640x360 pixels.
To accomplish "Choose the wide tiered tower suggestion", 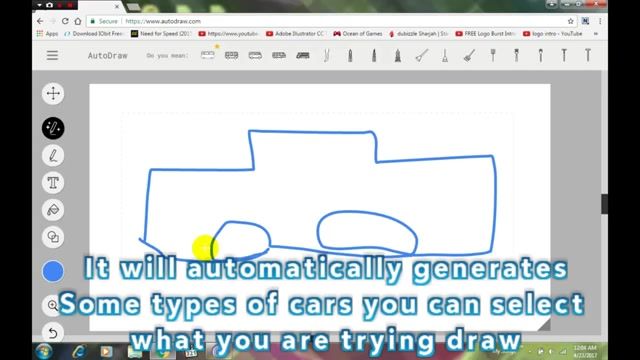I will pyautogui.click(x=398, y=56).
